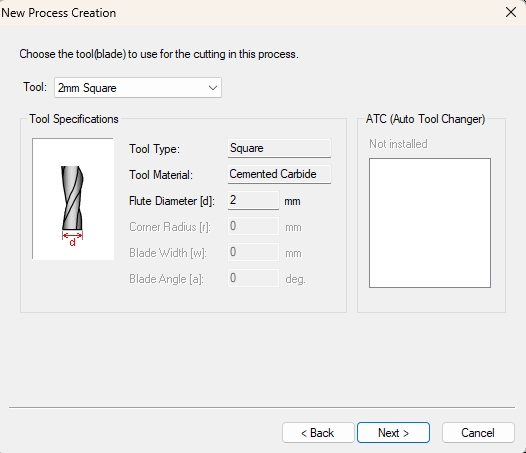This screenshot has width=526, height=453.
Task: Click the Tool Specifications group label
Action: [x=74, y=119]
